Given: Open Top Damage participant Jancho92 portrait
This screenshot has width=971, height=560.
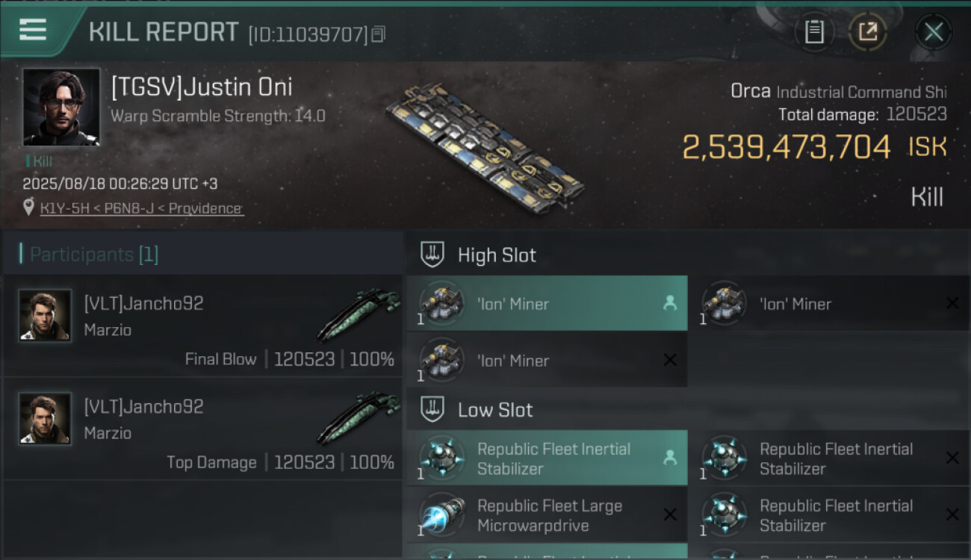Looking at the screenshot, I should click(45, 419).
